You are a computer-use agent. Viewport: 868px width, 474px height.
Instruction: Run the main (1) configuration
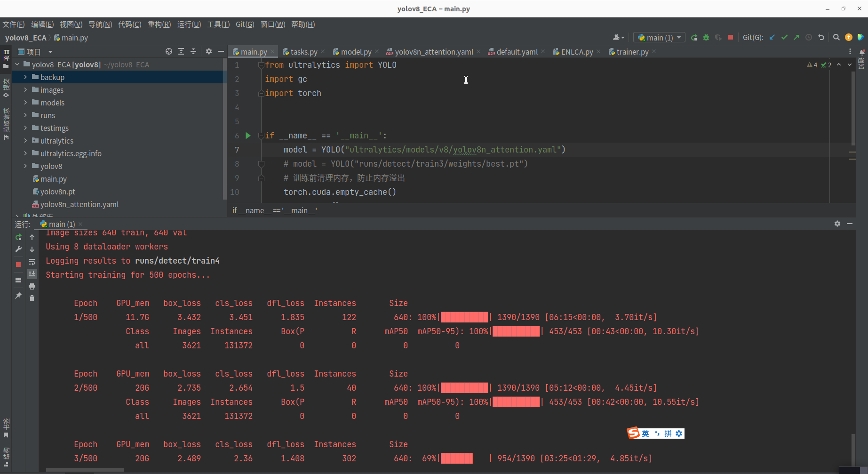tap(693, 37)
